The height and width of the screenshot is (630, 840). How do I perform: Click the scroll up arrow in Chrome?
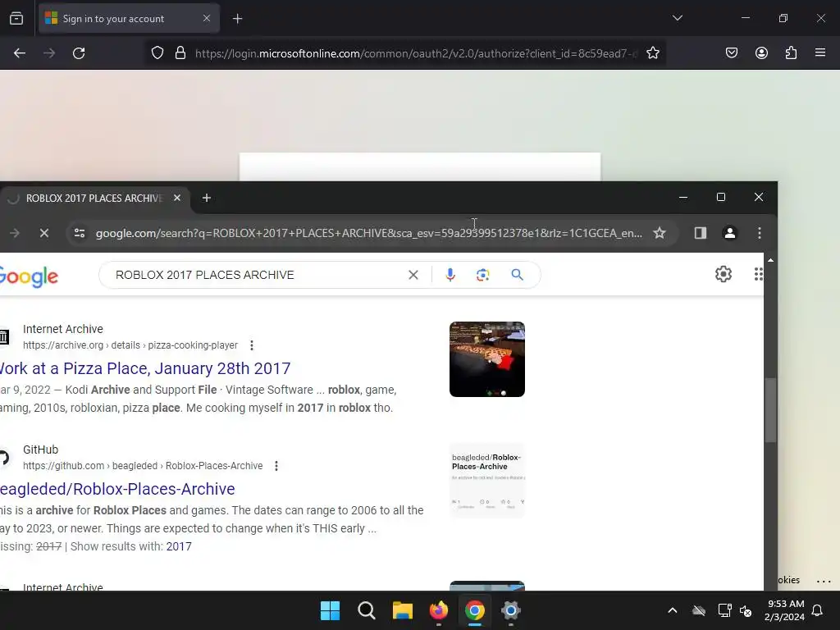(x=770, y=260)
